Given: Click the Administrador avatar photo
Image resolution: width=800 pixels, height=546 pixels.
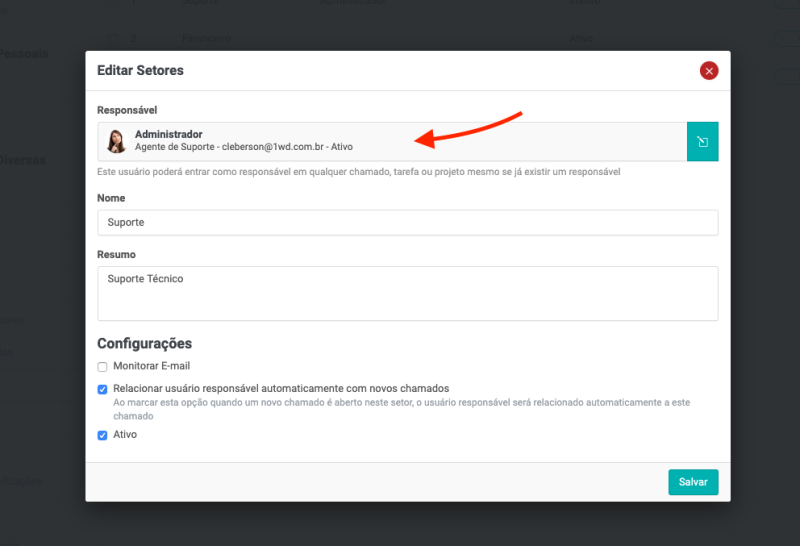Looking at the screenshot, I should [117, 141].
